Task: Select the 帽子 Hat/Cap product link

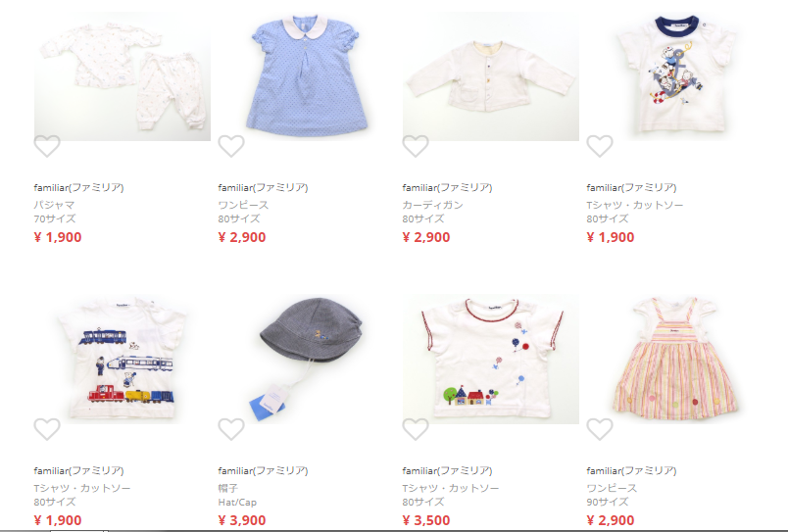Action: tap(237, 495)
